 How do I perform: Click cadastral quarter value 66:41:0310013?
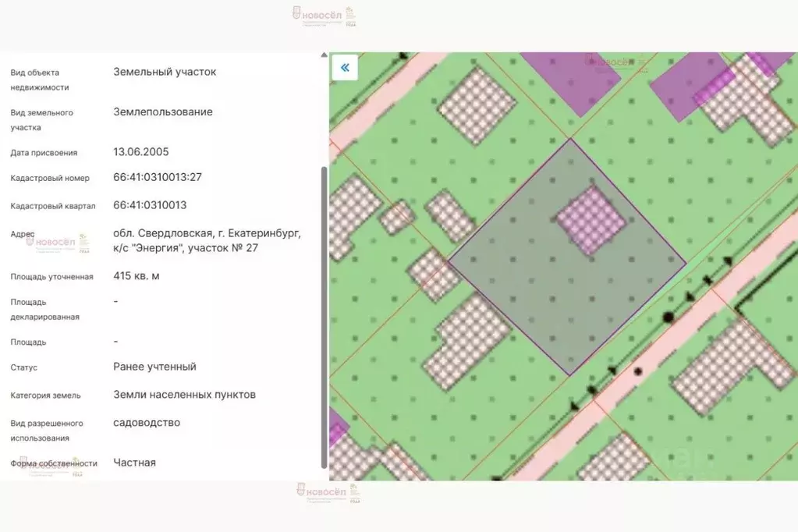click(150, 205)
